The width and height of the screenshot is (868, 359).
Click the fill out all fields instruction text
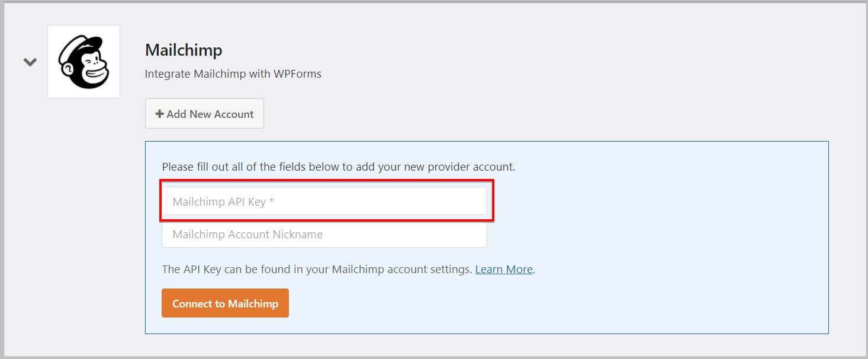(337, 166)
